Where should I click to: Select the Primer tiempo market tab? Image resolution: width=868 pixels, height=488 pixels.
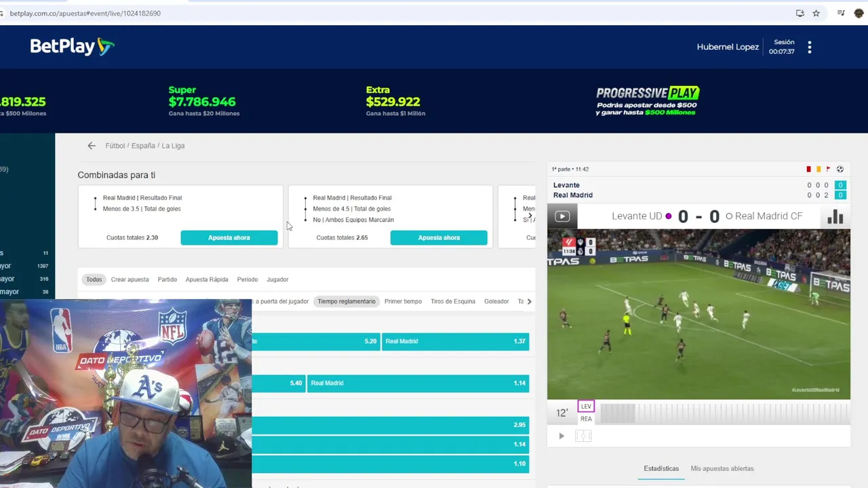(403, 302)
